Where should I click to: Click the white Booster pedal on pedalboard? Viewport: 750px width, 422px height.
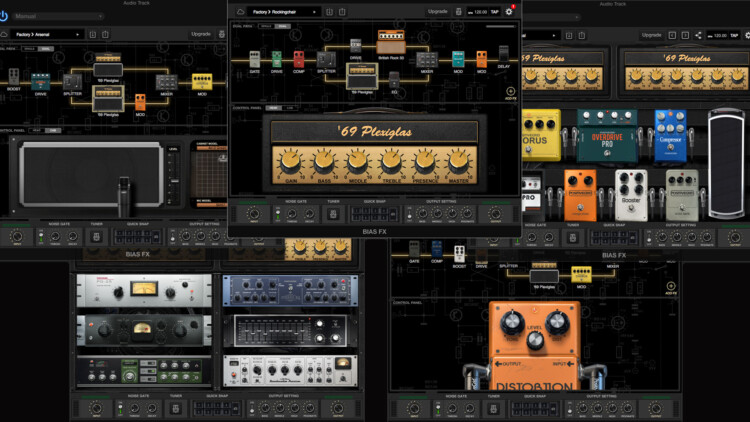click(631, 195)
